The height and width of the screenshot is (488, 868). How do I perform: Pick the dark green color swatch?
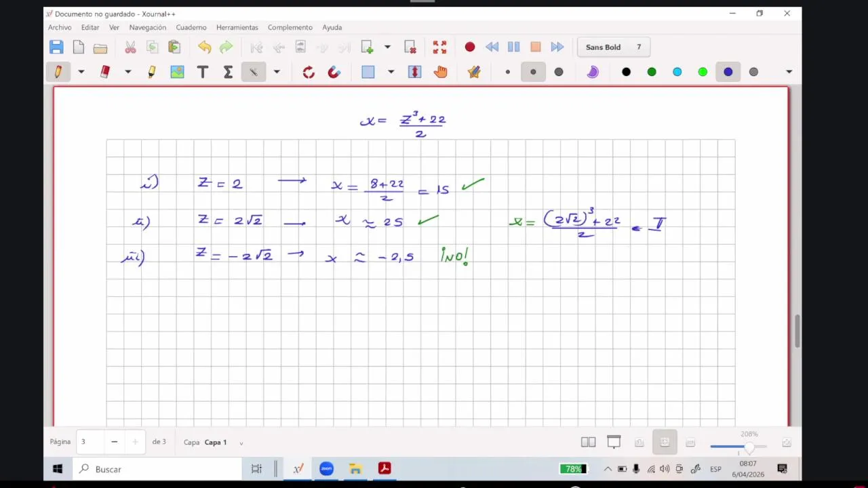[x=652, y=72]
